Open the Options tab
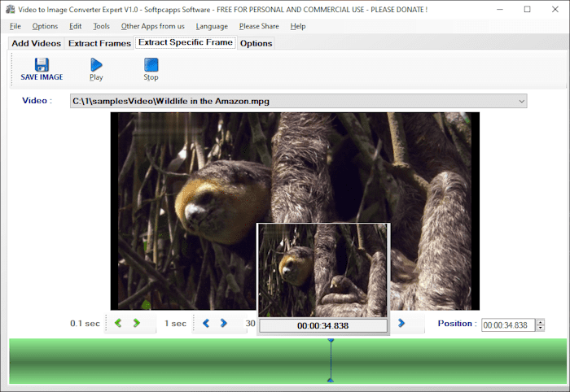 [x=256, y=43]
